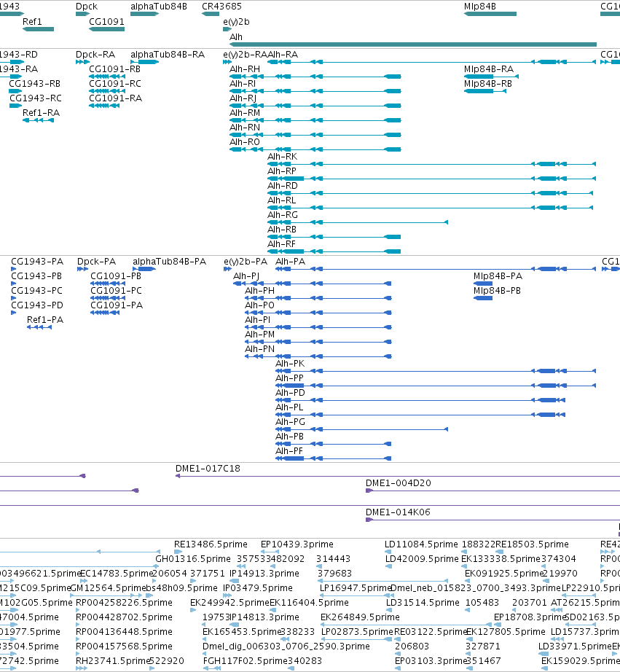620x672 pixels.
Task: Open the DME1-017C18 BAC clone
Action: click(398, 476)
